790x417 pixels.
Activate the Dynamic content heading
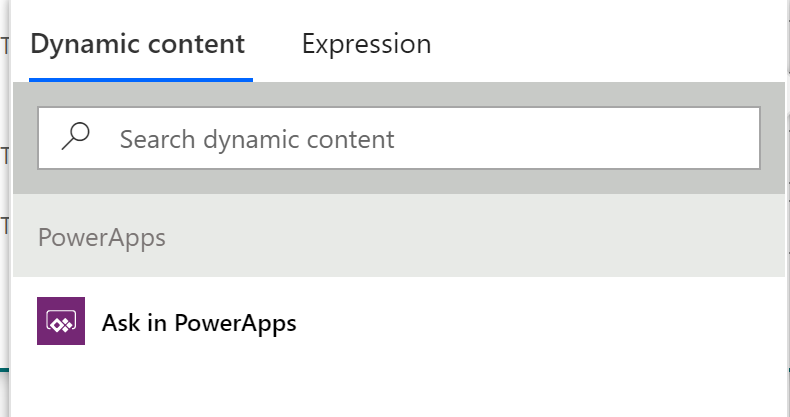[x=138, y=44]
